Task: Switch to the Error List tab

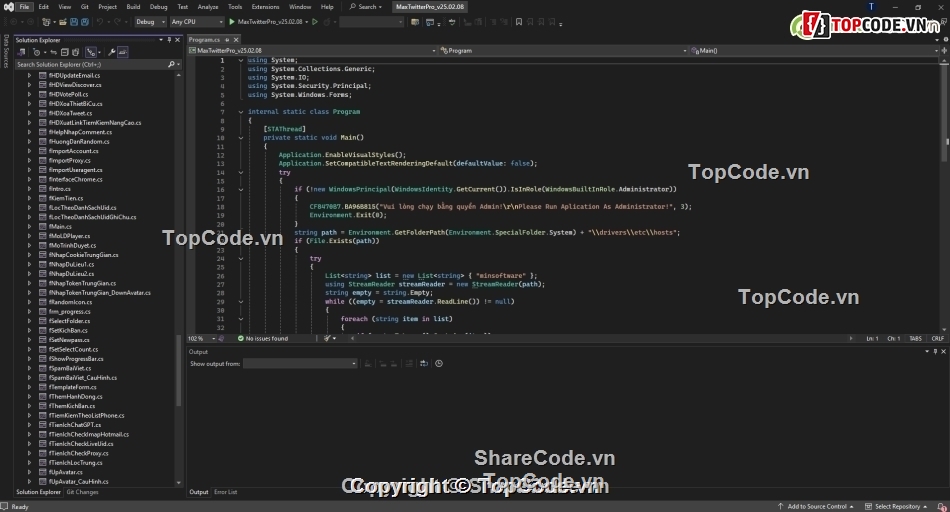Action: point(225,492)
